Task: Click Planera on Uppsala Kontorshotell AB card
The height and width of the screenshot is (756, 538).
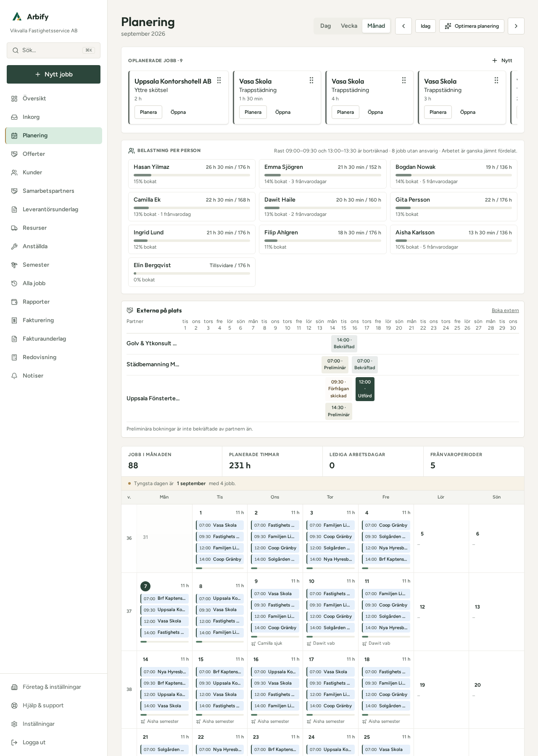Action: pyautogui.click(x=148, y=112)
